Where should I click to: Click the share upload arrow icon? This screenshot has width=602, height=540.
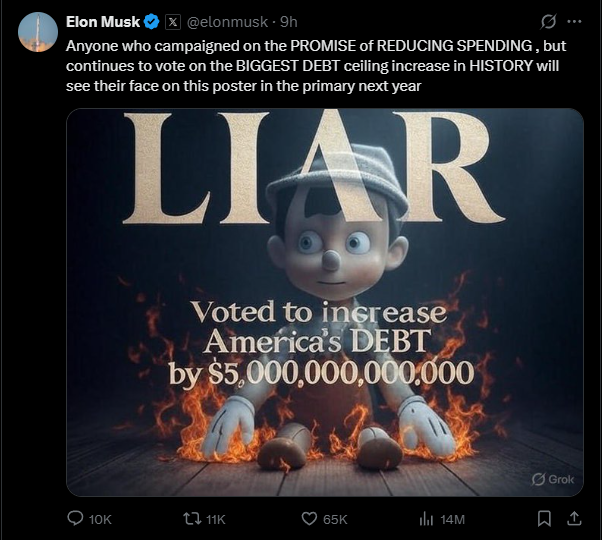click(574, 519)
